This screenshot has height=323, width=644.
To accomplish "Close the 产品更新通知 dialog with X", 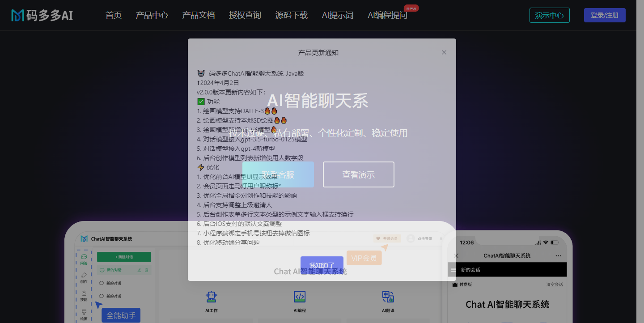I will (444, 52).
